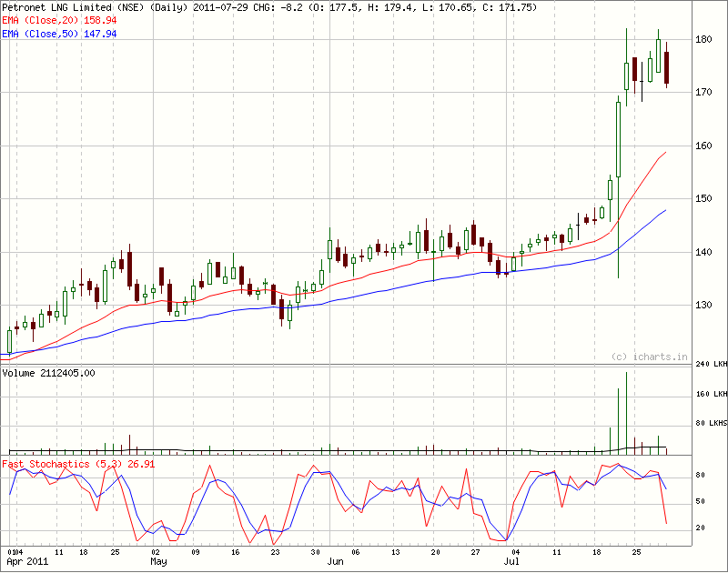Click the date tick '16' in May
Viewport: 728px width, 573px height.
[236, 552]
